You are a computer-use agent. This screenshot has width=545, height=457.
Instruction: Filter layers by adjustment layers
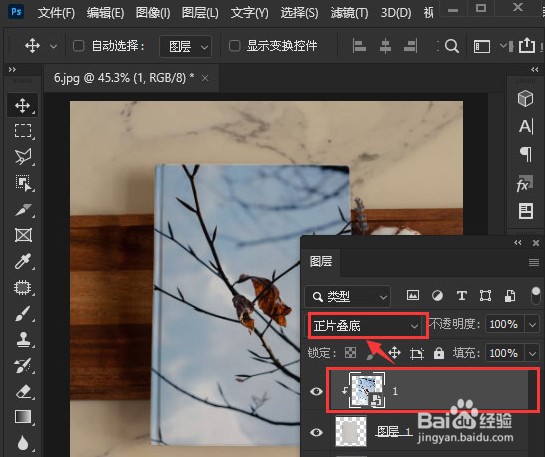pyautogui.click(x=437, y=296)
